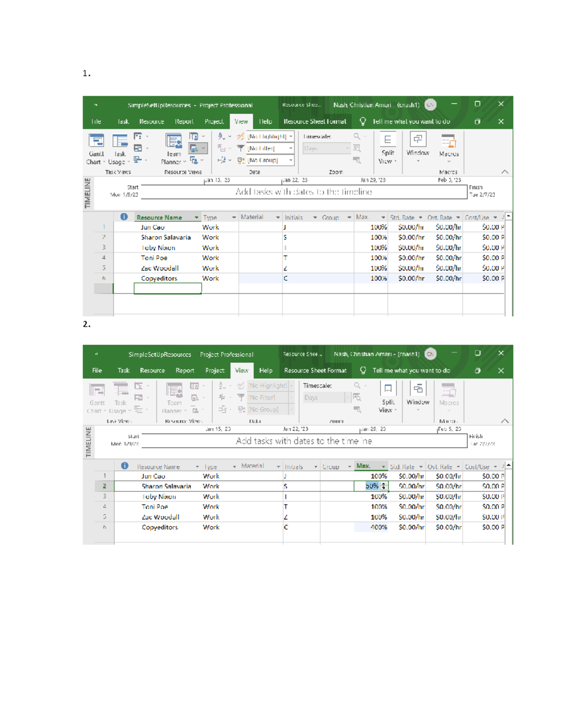
Task: Switch to the Resource tab in upper window
Action: (x=152, y=121)
